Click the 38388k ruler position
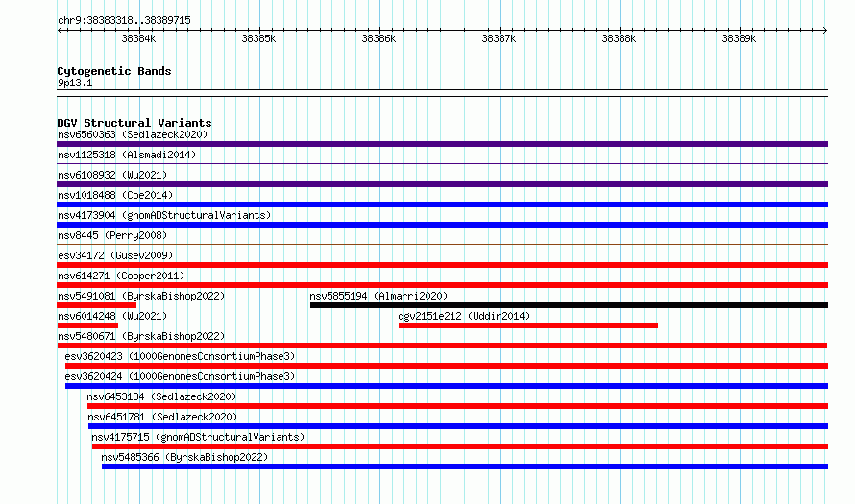The width and height of the screenshot is (855, 504). pos(619,38)
